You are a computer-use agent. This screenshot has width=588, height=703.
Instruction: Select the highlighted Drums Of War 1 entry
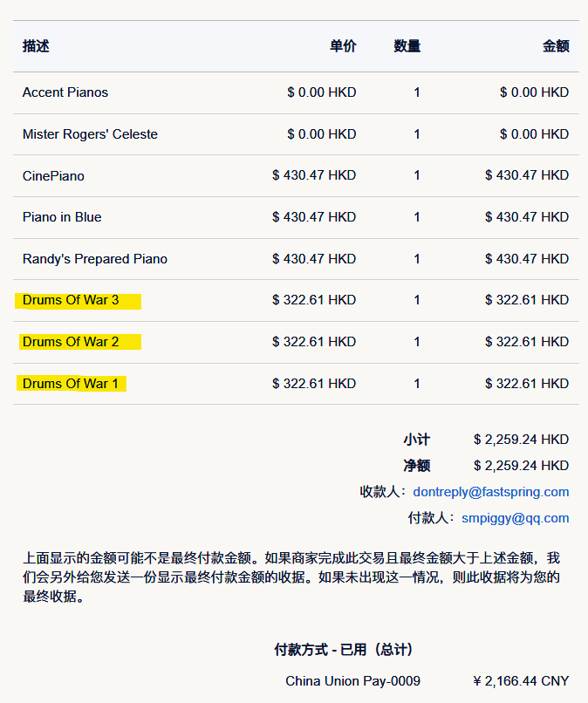click(71, 384)
